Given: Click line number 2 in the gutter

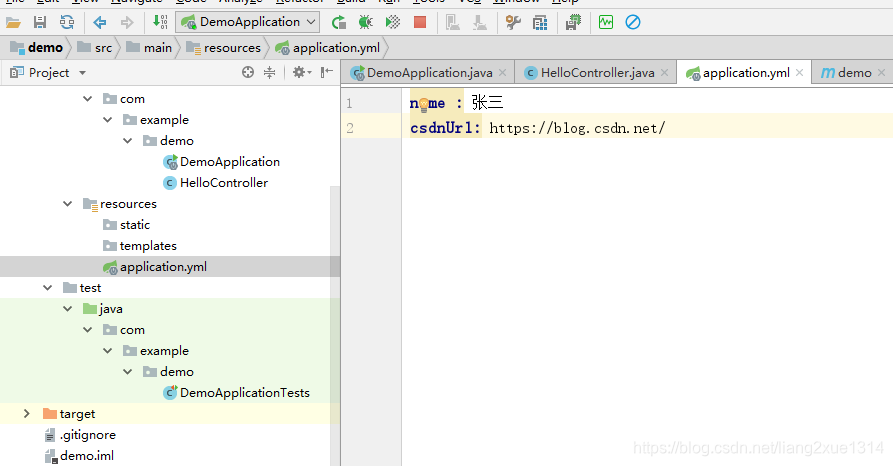Looking at the screenshot, I should [350, 128].
